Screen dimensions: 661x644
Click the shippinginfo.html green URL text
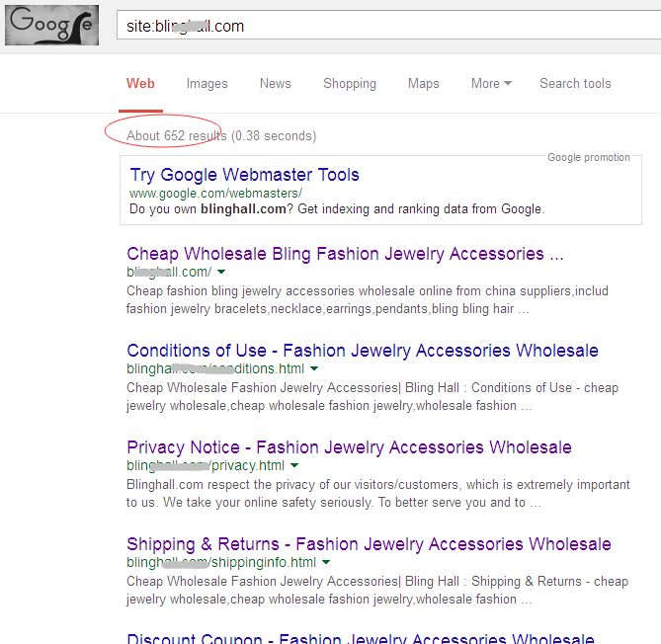pyautogui.click(x=221, y=562)
